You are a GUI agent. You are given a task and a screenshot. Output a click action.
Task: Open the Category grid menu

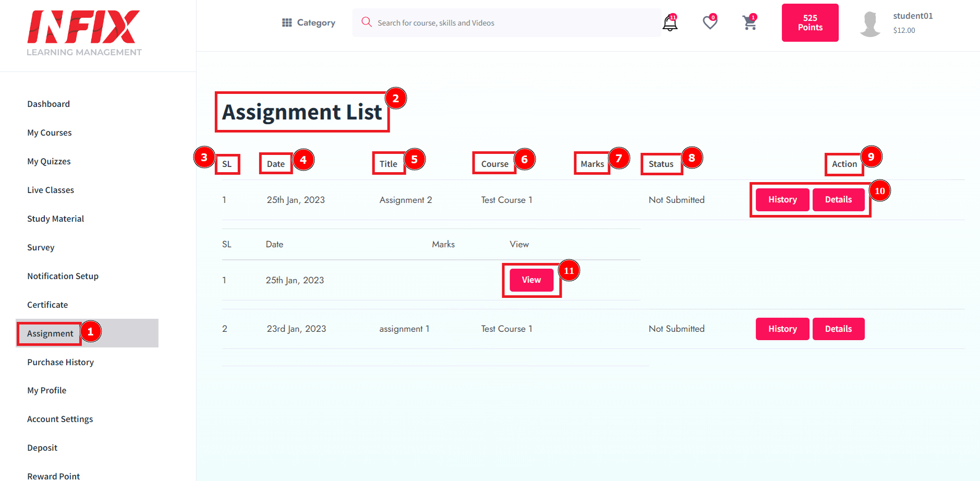(x=286, y=22)
